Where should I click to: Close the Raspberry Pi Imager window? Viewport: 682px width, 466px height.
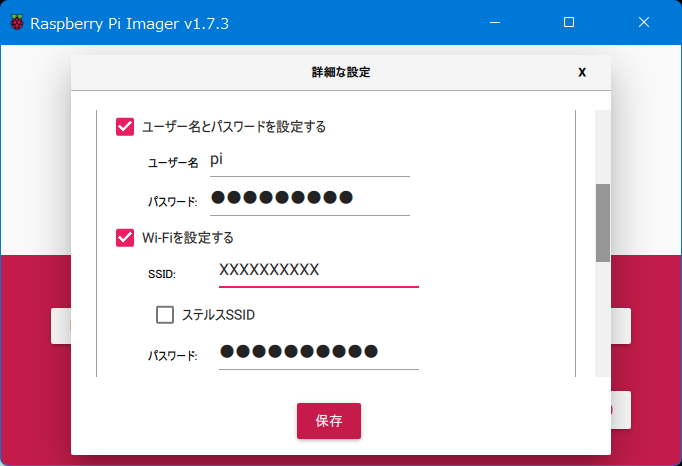[x=644, y=22]
